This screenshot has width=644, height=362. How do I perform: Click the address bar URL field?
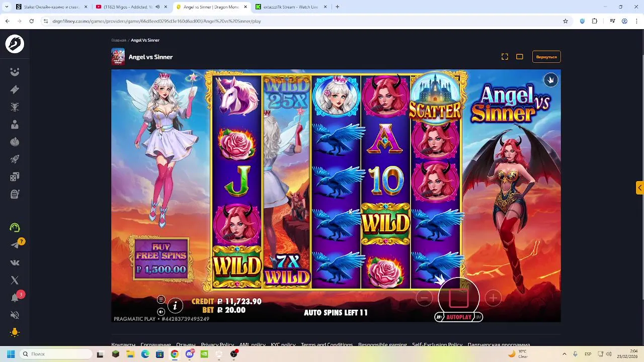click(302, 21)
